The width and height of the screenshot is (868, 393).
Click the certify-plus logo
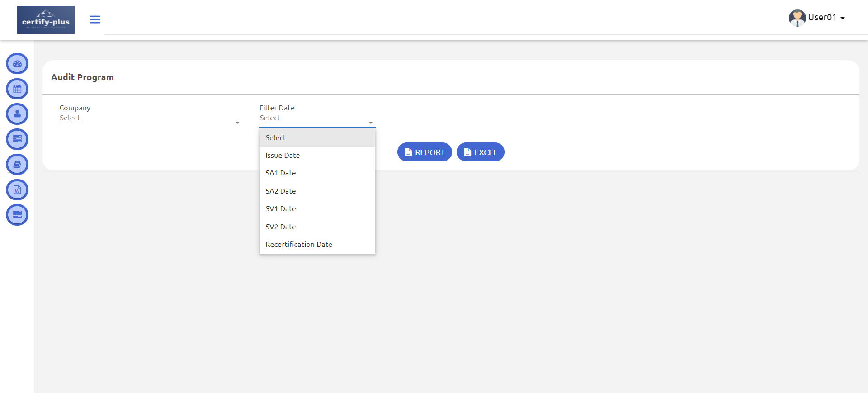point(46,20)
